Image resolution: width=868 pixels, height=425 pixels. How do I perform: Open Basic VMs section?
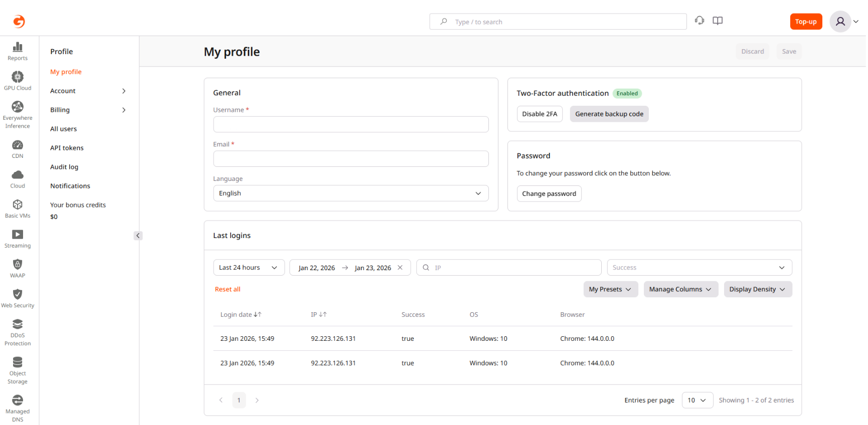pyautogui.click(x=18, y=208)
